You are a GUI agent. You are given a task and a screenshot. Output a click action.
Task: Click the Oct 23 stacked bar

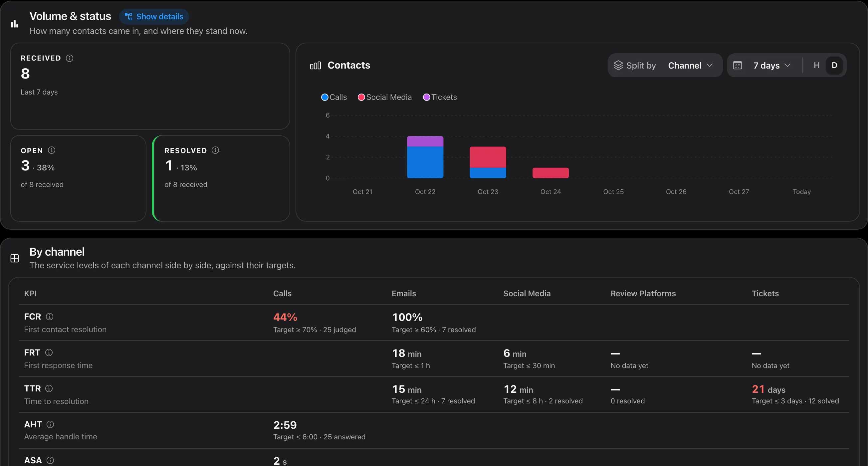488,162
